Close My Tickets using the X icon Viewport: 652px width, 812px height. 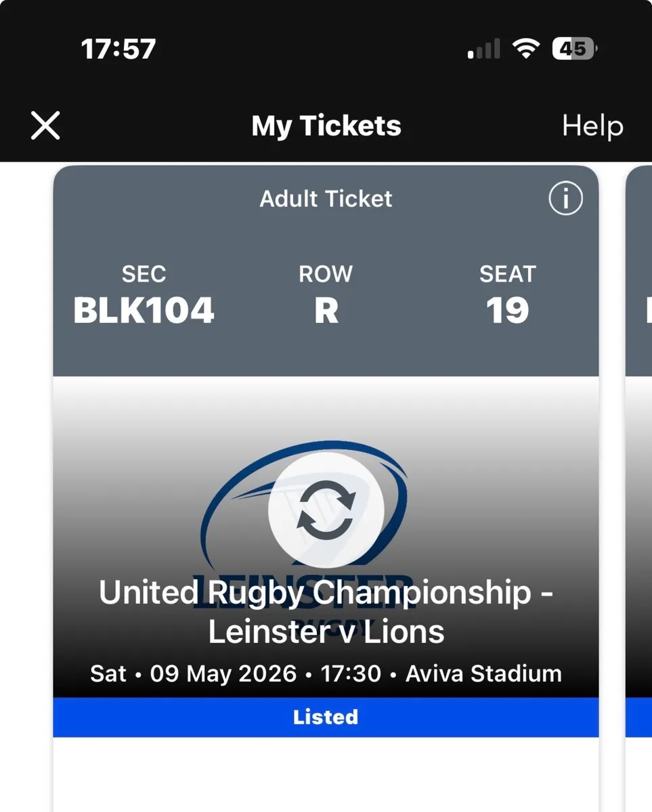tap(45, 125)
